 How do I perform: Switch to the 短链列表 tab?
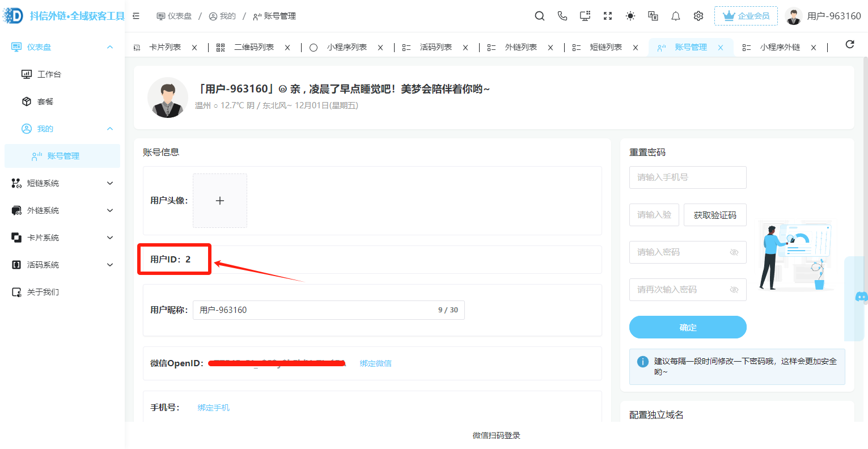[606, 47]
